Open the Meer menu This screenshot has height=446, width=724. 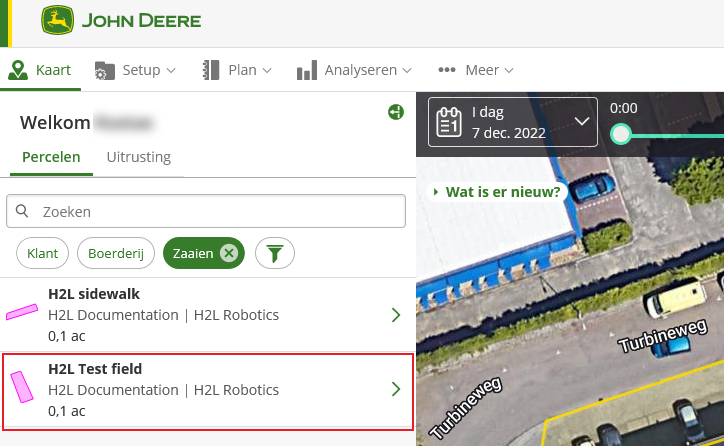tap(477, 70)
